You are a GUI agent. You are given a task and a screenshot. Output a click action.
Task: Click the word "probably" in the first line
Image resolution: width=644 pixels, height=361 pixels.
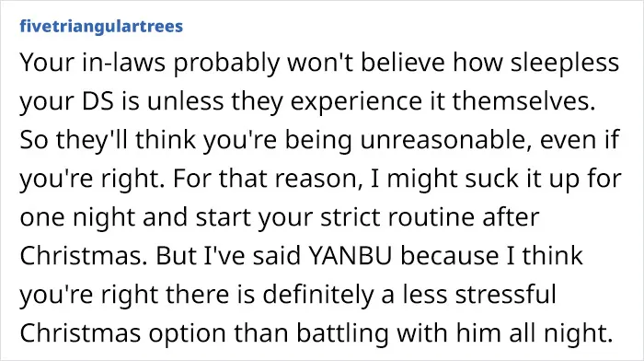coord(226,64)
